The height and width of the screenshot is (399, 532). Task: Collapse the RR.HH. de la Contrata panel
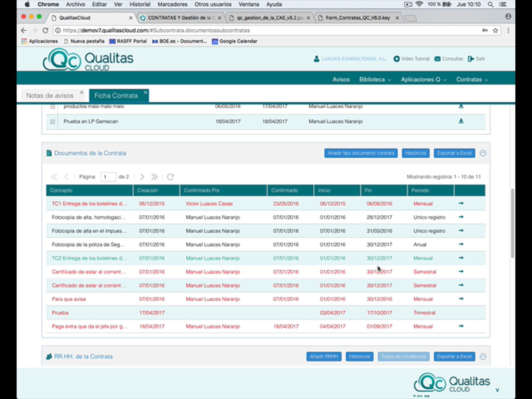point(483,356)
